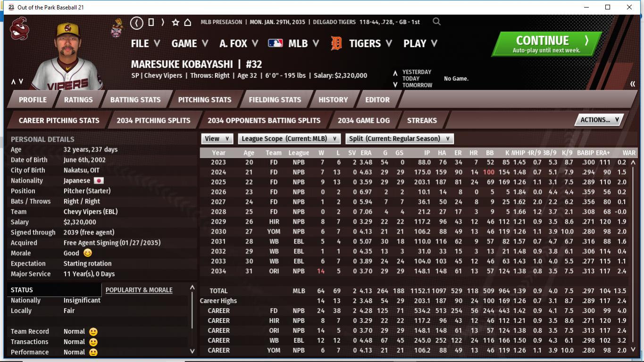The width and height of the screenshot is (644, 362).
Task: Click the All-Star Game badge icon
Action: [x=117, y=28]
